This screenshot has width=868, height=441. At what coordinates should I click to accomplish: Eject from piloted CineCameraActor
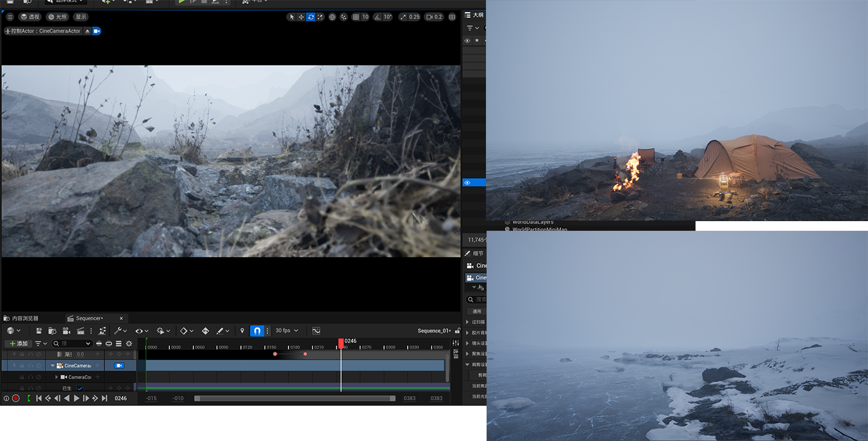[x=87, y=31]
